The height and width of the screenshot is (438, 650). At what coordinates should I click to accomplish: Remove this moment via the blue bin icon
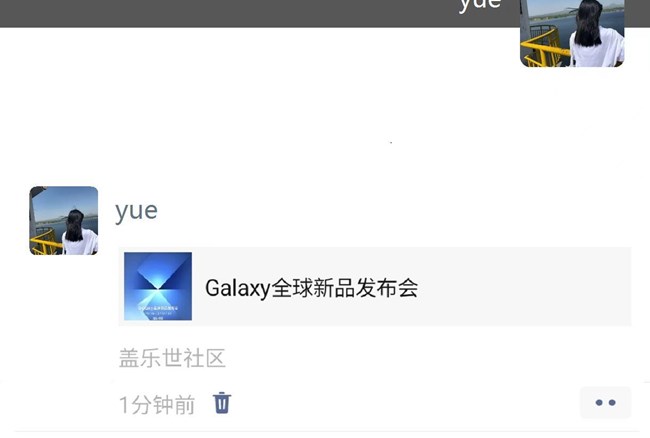point(222,403)
